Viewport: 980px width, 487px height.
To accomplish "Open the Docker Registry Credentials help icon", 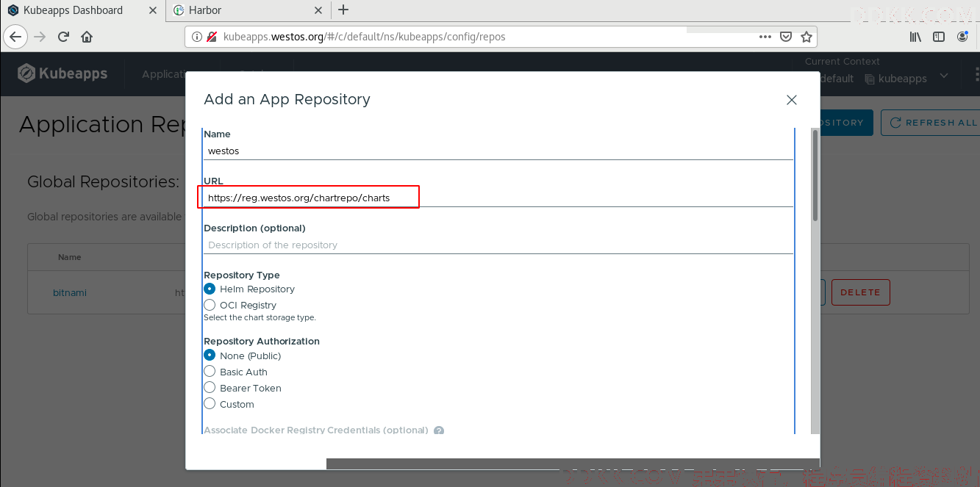I will coord(439,430).
